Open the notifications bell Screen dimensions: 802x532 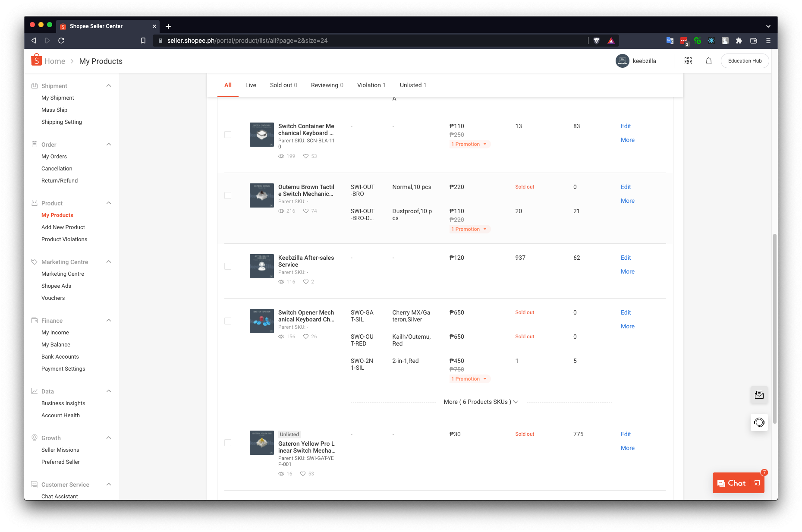tap(709, 61)
